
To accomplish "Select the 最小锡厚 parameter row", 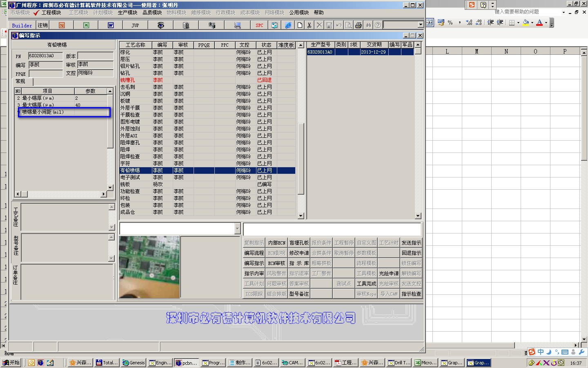I will tap(61, 98).
